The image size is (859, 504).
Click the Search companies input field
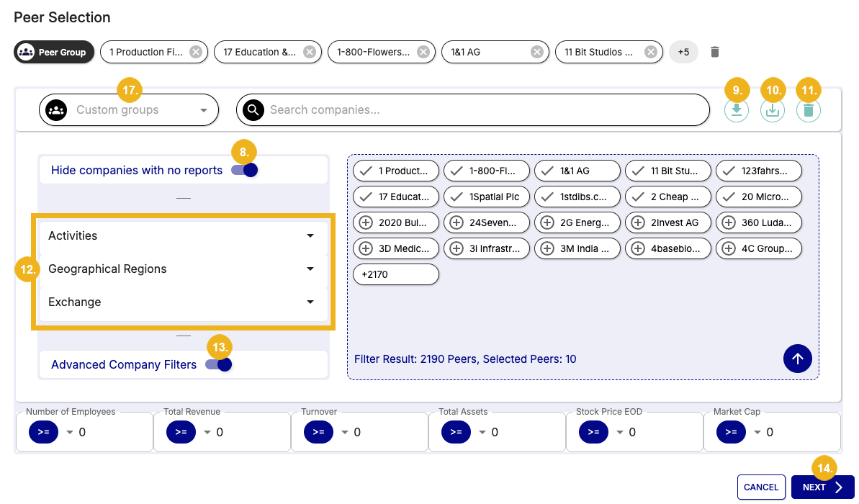[482, 110]
